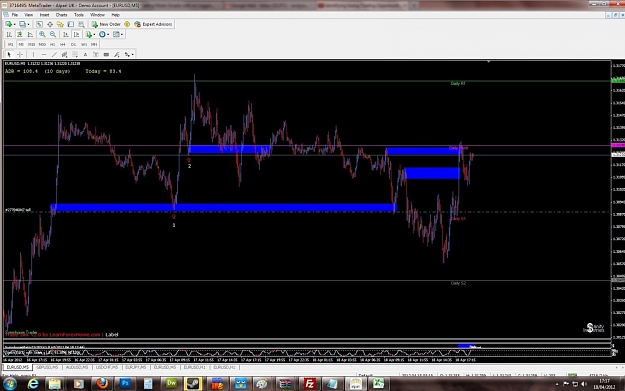Screen dimensions: 625x391
Task: Open the Indicators list icon
Action: [88, 34]
